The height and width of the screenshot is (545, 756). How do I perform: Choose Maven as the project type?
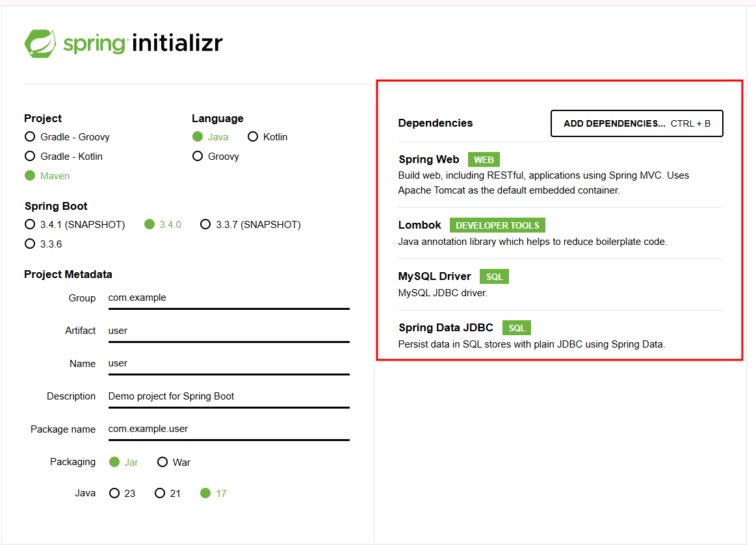(47, 176)
